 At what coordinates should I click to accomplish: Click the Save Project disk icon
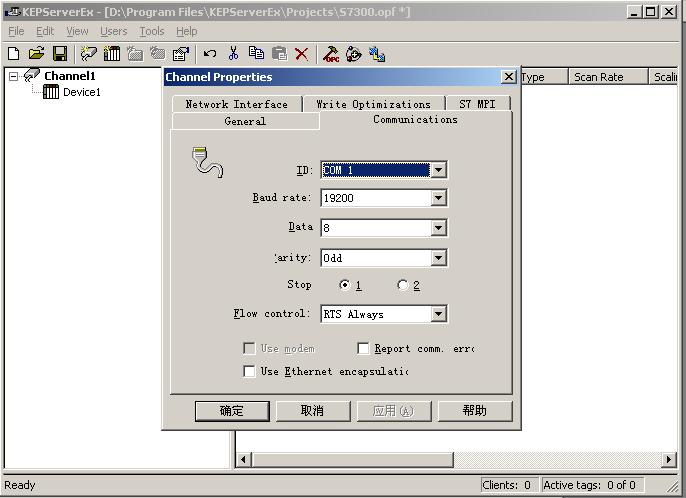[60, 54]
